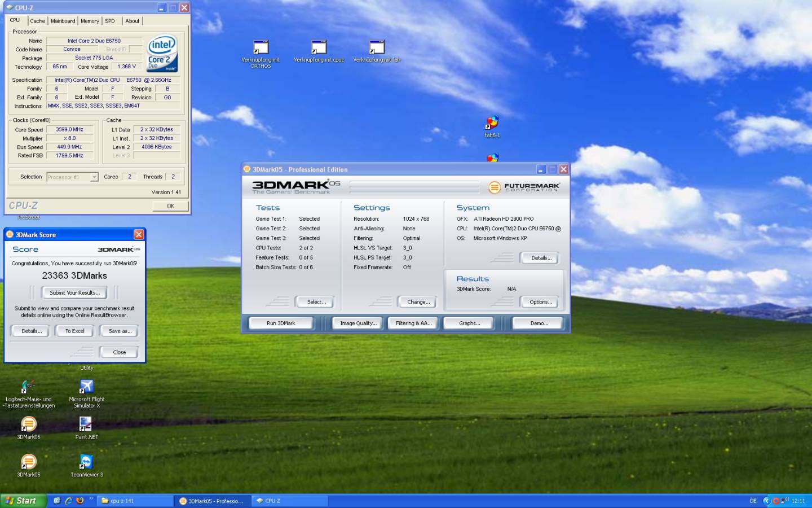Open Graphs in 3DMark05

[469, 323]
